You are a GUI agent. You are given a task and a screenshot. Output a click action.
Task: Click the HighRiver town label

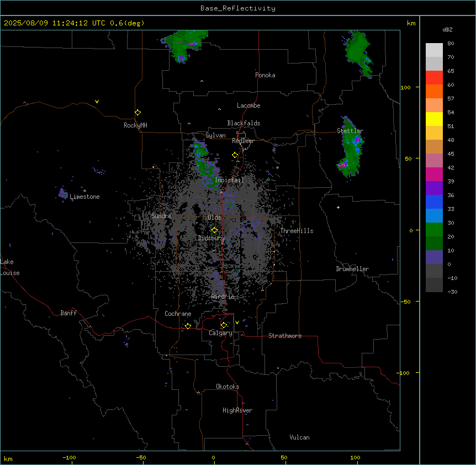[237, 410]
